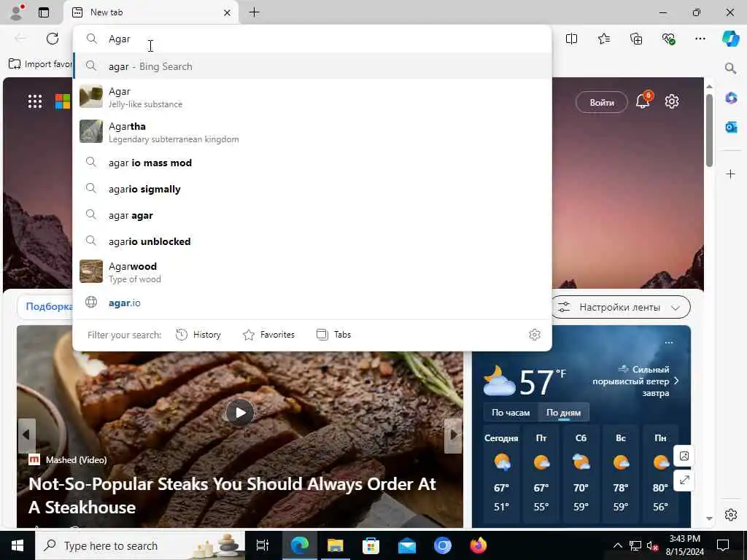Show hidden tray icons chevron
This screenshot has height=560, width=747.
617,545
